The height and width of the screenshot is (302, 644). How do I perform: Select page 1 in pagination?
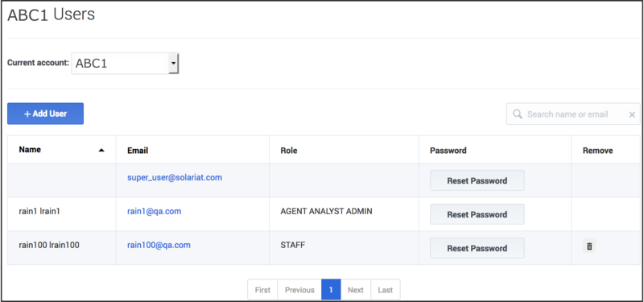tap(331, 290)
